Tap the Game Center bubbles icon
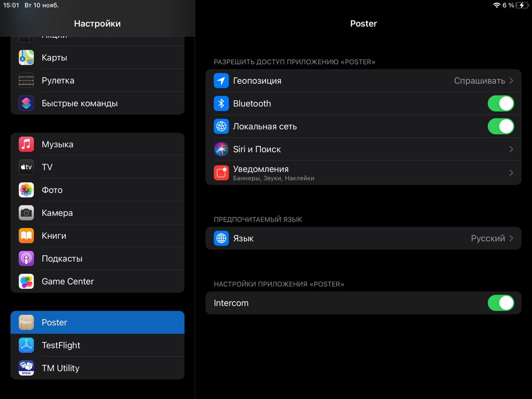 [x=26, y=281]
